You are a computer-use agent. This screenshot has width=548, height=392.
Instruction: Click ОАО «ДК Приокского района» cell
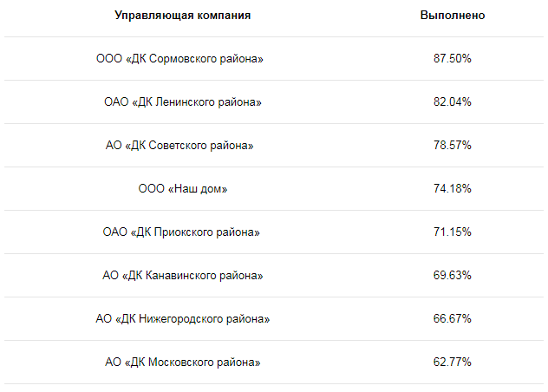pos(181,232)
